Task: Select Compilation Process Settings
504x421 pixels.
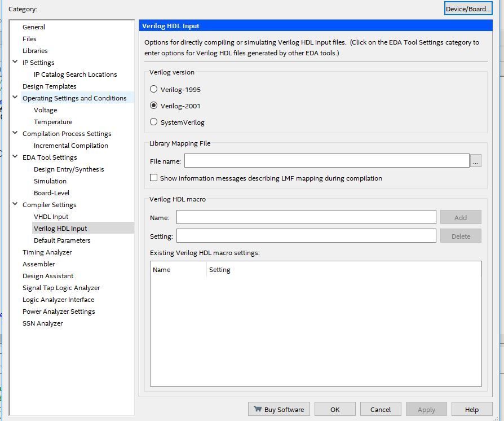Action: click(x=67, y=134)
